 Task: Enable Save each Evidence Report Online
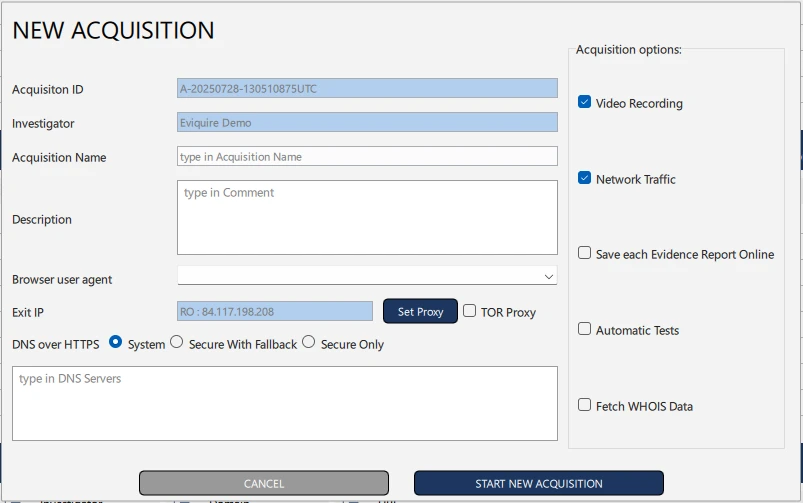click(x=584, y=253)
